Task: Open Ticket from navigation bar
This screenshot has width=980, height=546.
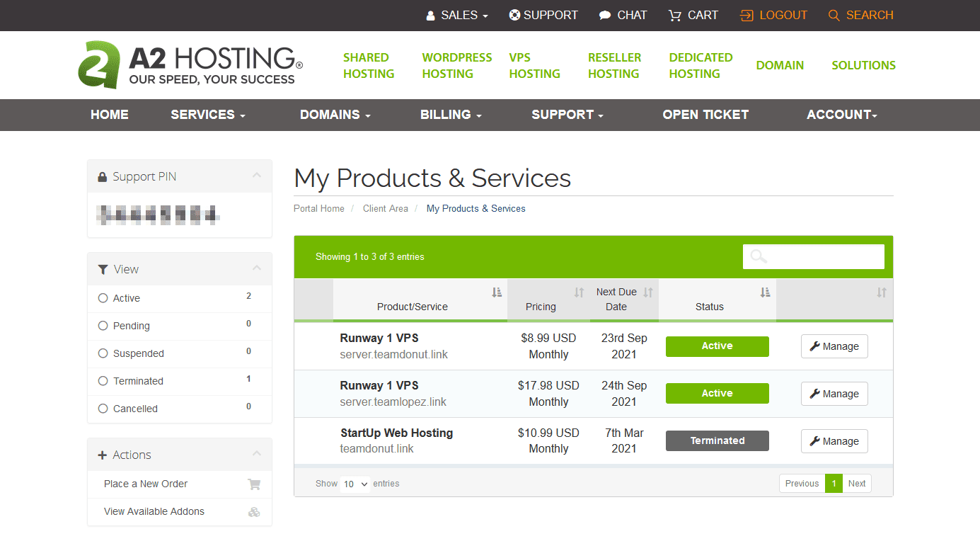Action: point(705,115)
